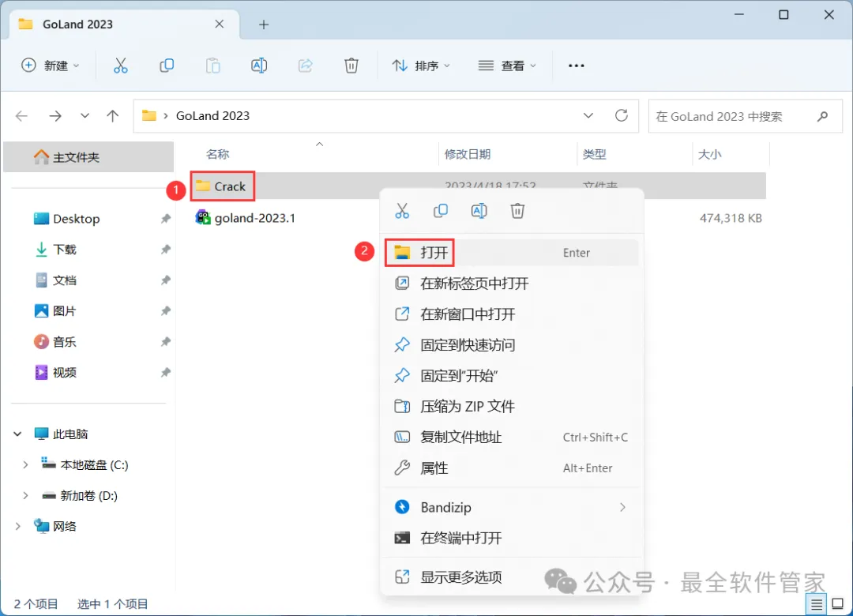Click the Copy icon in the top toolbar

(167, 66)
